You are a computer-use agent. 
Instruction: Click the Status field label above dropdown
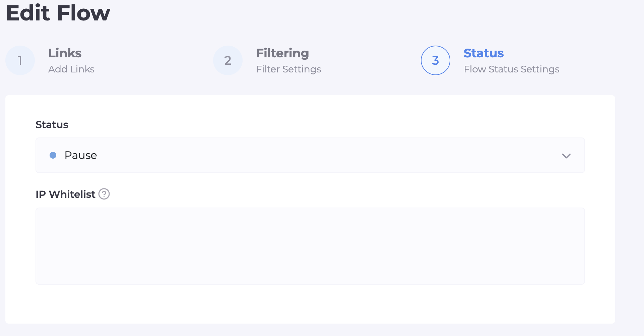(x=52, y=124)
